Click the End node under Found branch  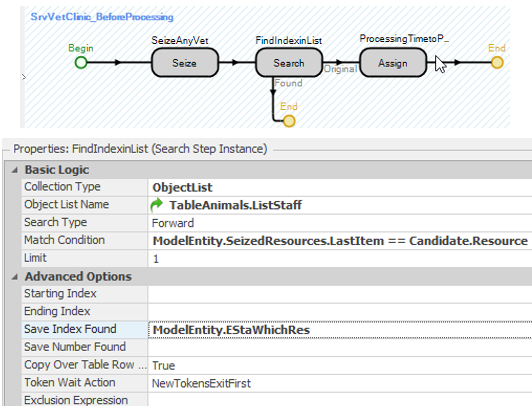pyautogui.click(x=289, y=121)
